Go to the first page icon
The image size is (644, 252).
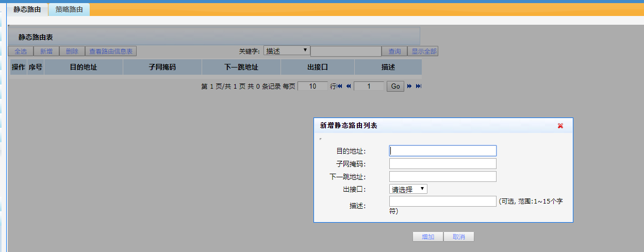tap(340, 87)
